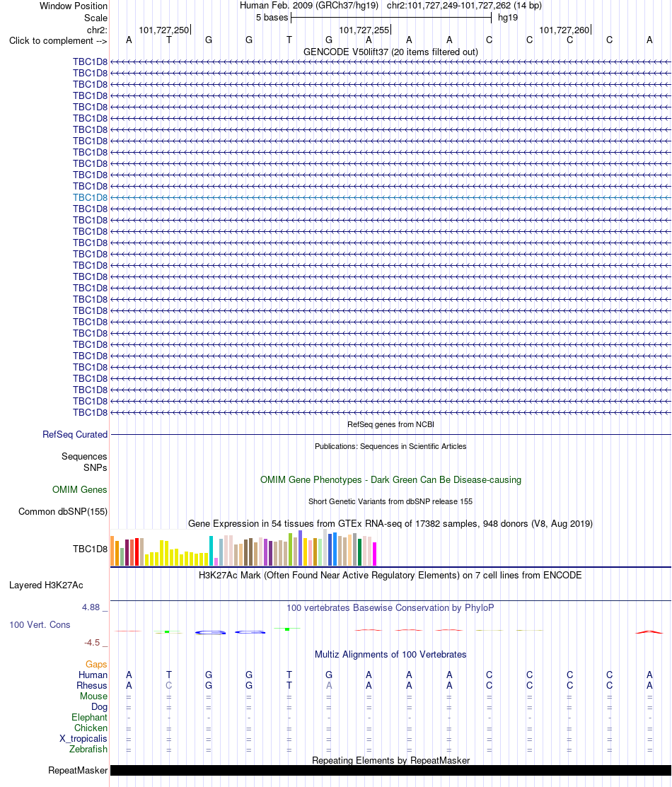Click the mismatched 'C' in the Rhesus row

(x=169, y=686)
